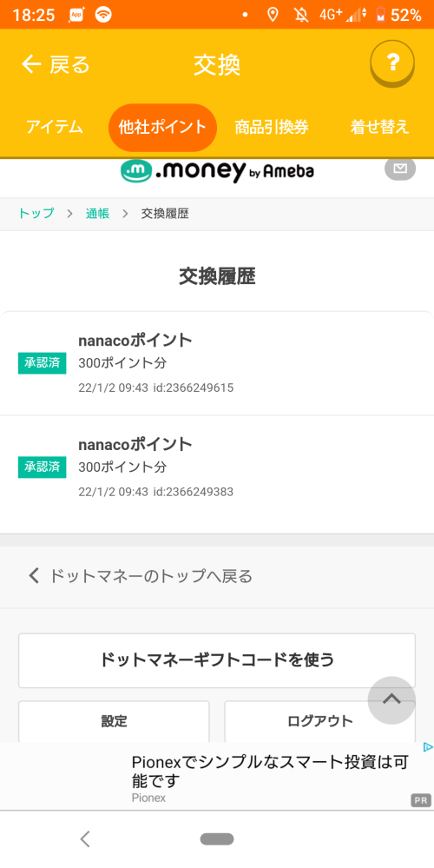Click the AdChoices icon on the ad
This screenshot has width=434, height=868.
coord(427,747)
